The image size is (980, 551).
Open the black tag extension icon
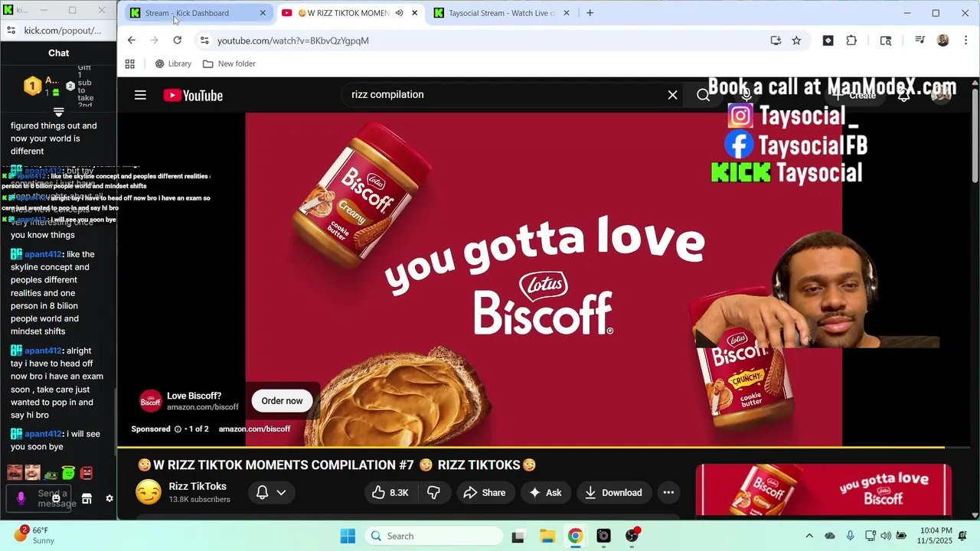pyautogui.click(x=828, y=41)
